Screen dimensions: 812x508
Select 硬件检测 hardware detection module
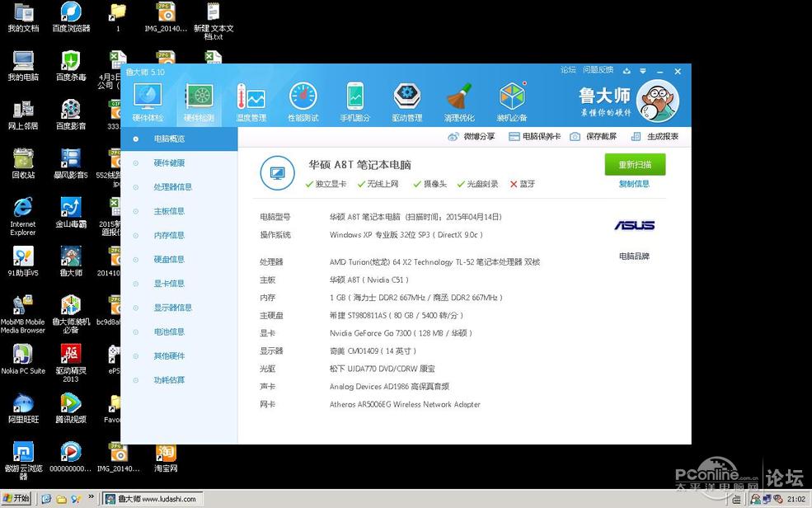[x=199, y=102]
